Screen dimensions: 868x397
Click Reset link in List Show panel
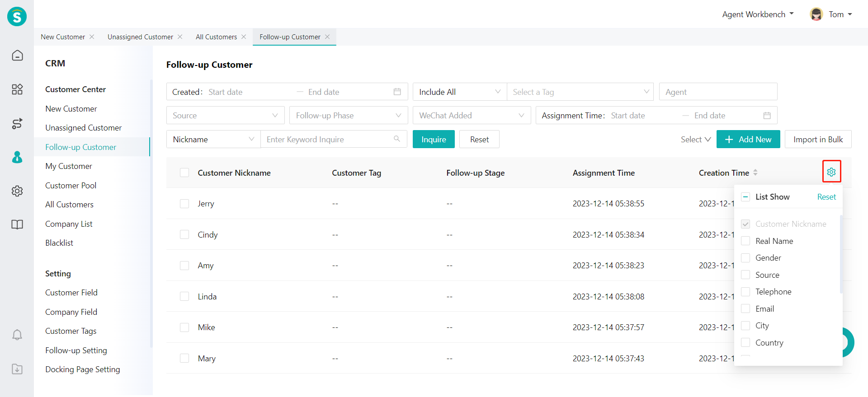click(x=826, y=197)
